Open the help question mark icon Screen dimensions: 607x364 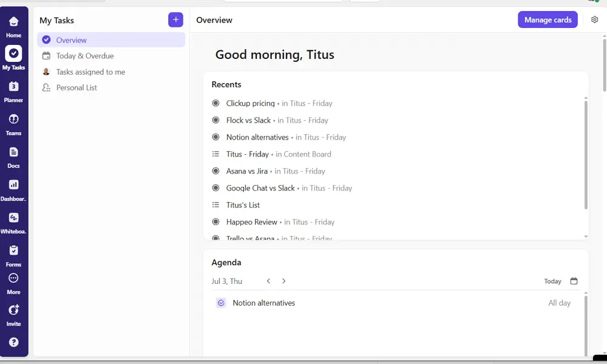(x=13, y=342)
